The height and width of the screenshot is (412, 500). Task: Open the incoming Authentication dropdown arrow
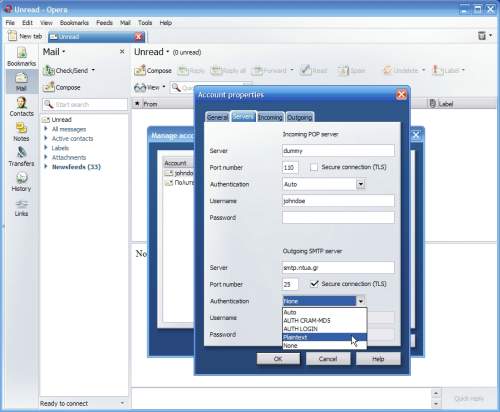(360, 184)
